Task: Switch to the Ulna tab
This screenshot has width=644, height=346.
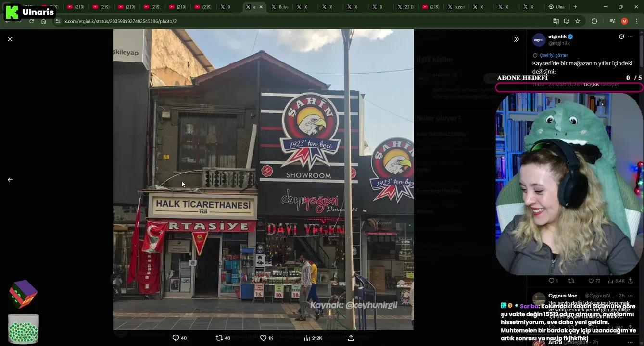Action: (x=557, y=7)
